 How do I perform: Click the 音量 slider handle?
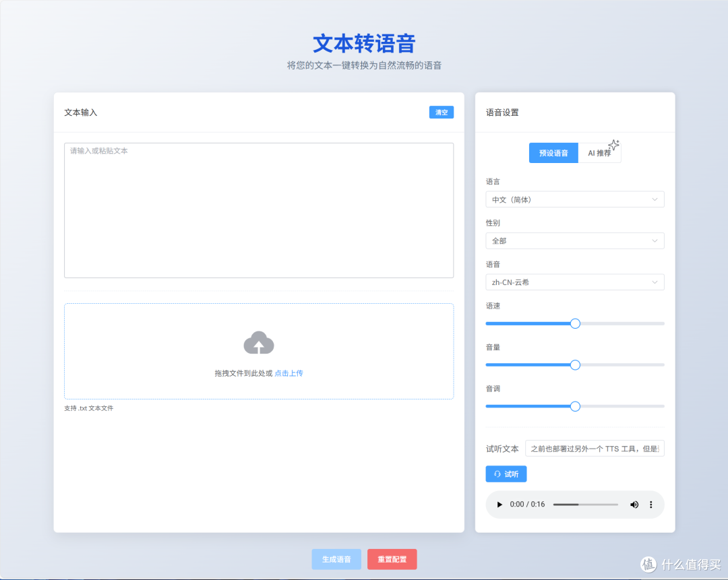pos(575,364)
